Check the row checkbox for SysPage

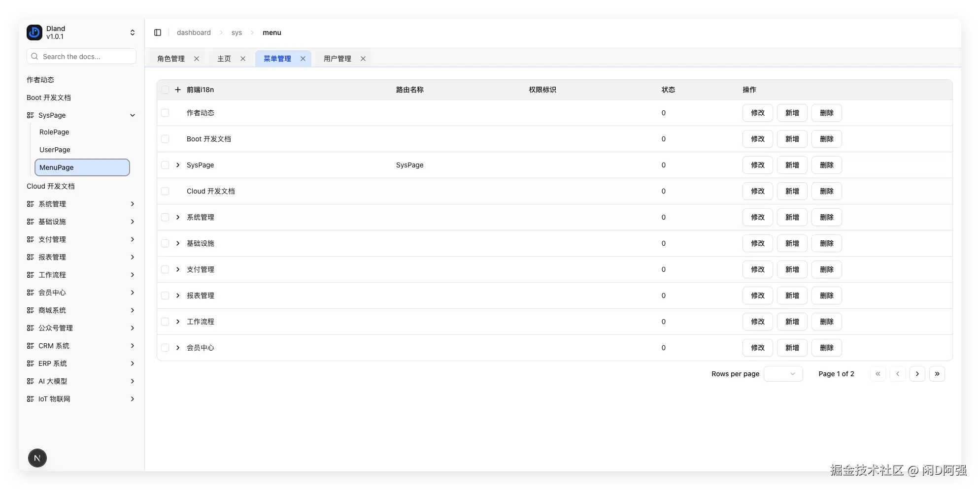click(165, 165)
